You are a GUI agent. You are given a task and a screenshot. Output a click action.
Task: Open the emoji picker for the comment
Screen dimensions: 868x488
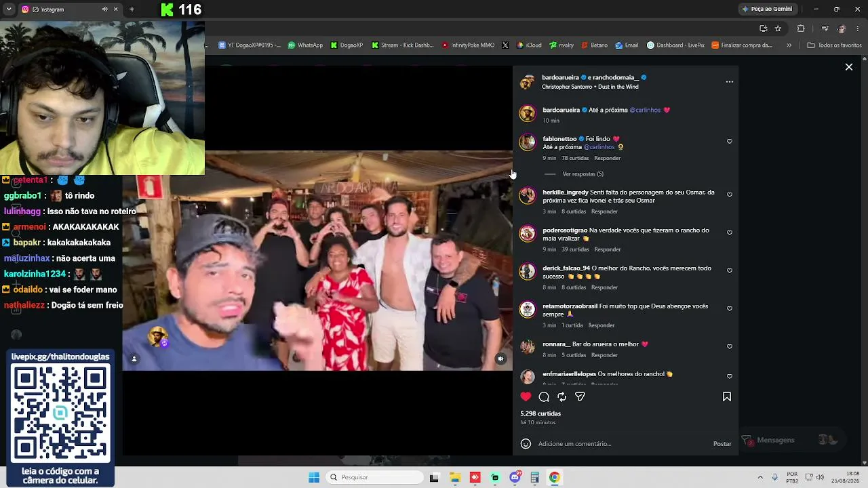[526, 444]
